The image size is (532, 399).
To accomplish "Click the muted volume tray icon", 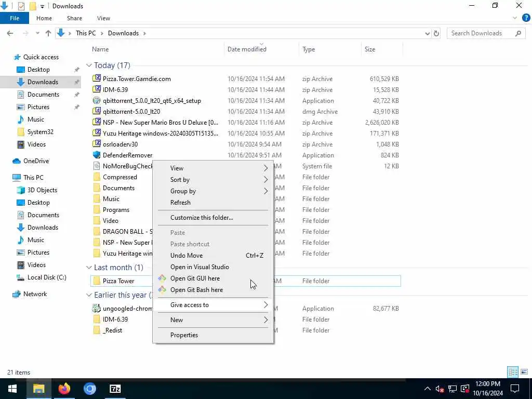I will (x=440, y=389).
